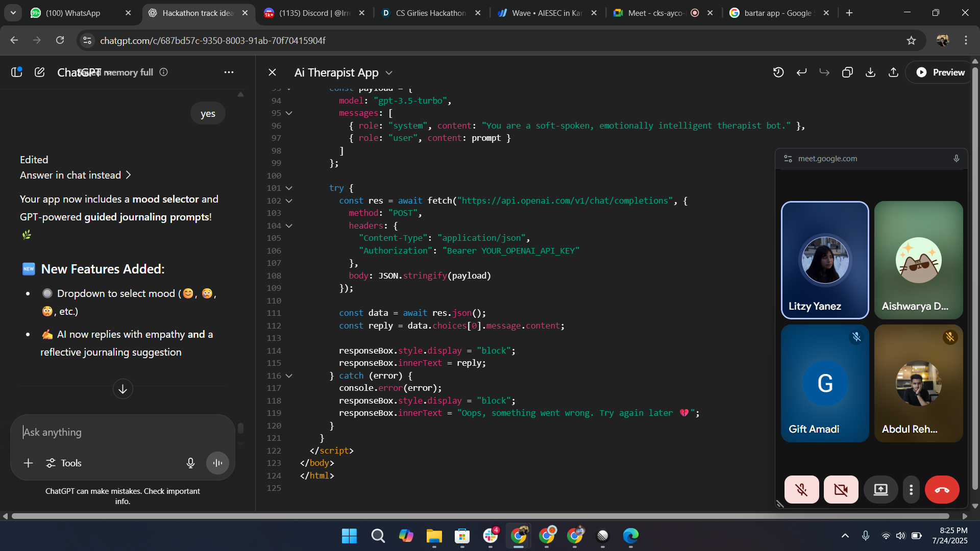Open the ChatGPT sidebar panel icon
Image resolution: width=980 pixels, height=551 pixels.
[17, 72]
